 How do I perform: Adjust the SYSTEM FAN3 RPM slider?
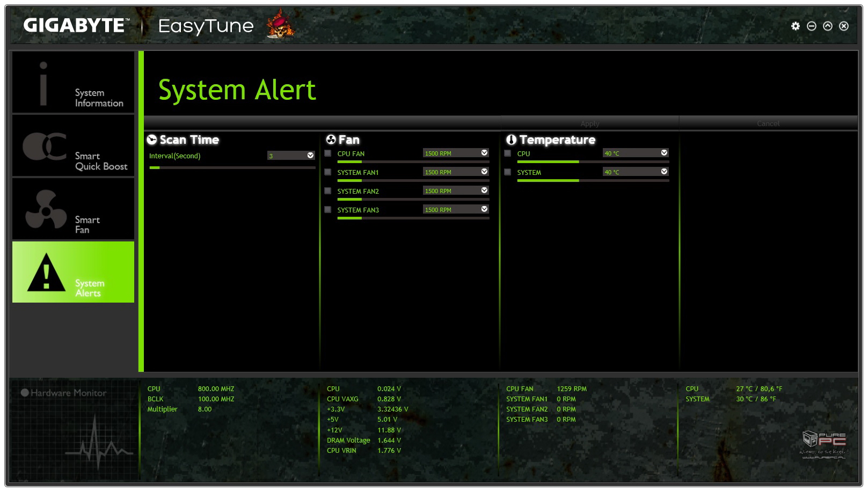(x=413, y=218)
